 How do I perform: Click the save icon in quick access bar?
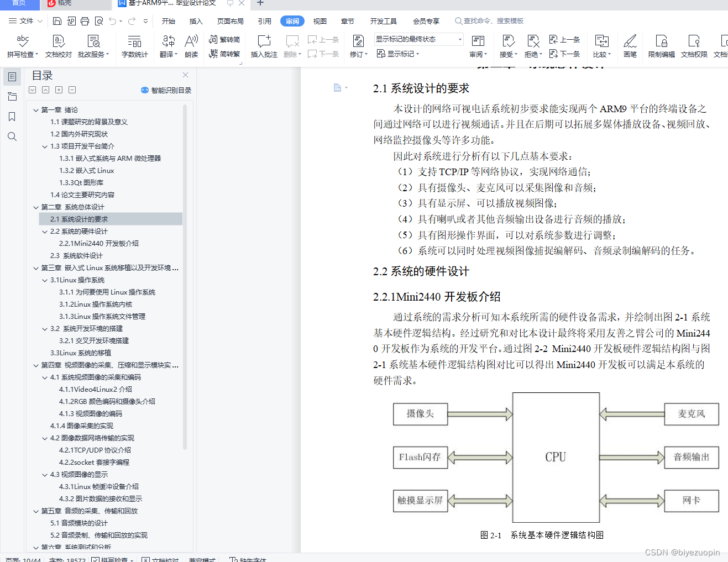coord(57,21)
